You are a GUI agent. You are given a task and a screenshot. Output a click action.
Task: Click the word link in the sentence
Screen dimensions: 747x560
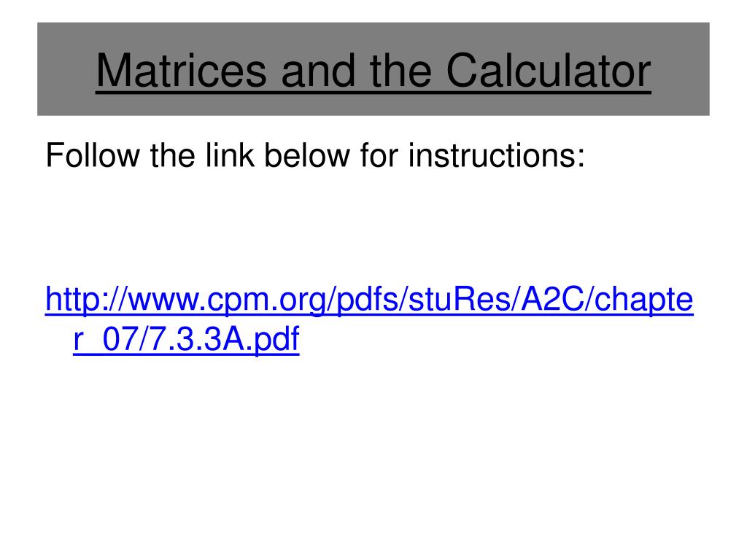(x=230, y=155)
